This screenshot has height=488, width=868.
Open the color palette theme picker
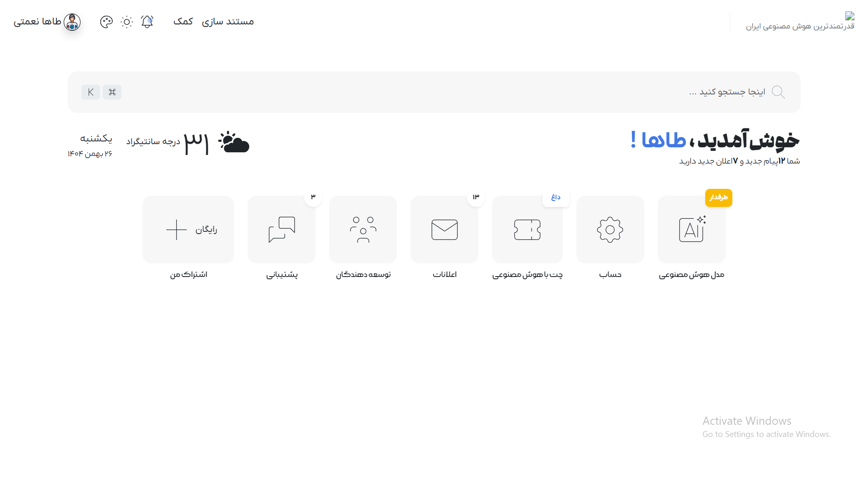(x=106, y=22)
